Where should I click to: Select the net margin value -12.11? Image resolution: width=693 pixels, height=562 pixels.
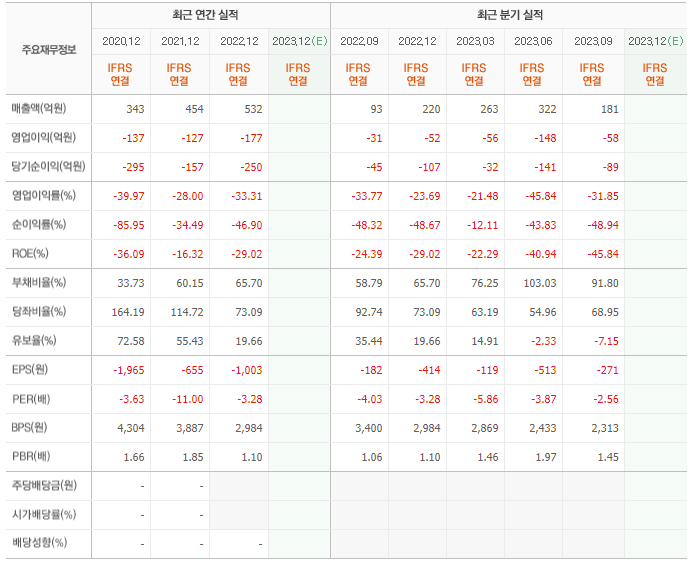pyautogui.click(x=483, y=225)
